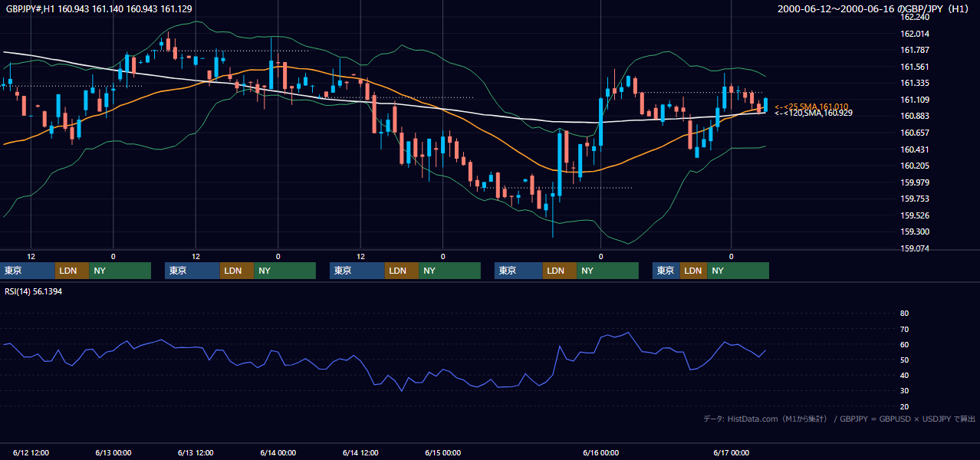This screenshot has width=980, height=460.
Task: Click RSI scale value 30
Action: [904, 391]
